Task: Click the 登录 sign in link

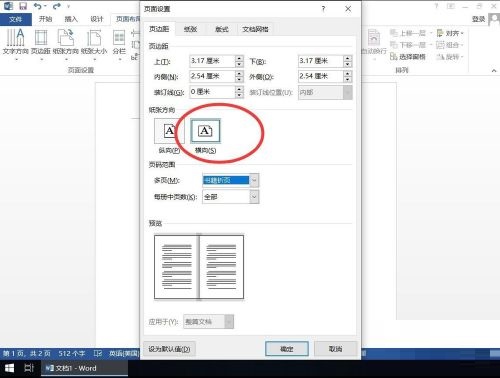Action: 479,19
